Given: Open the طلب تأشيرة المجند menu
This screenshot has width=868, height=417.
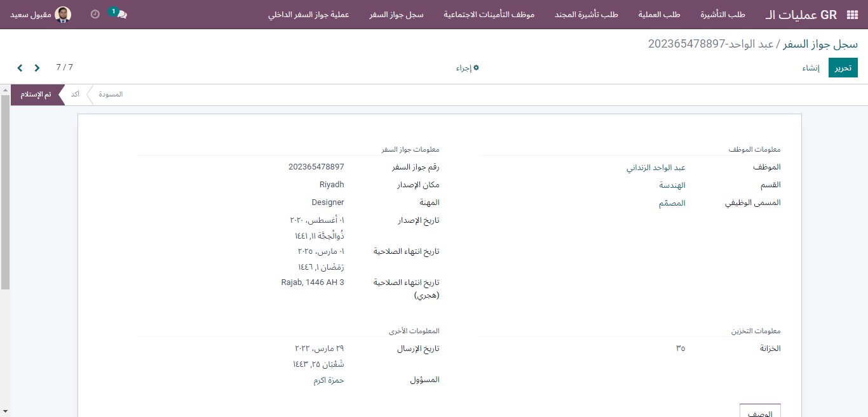Looking at the screenshot, I should tap(586, 15).
